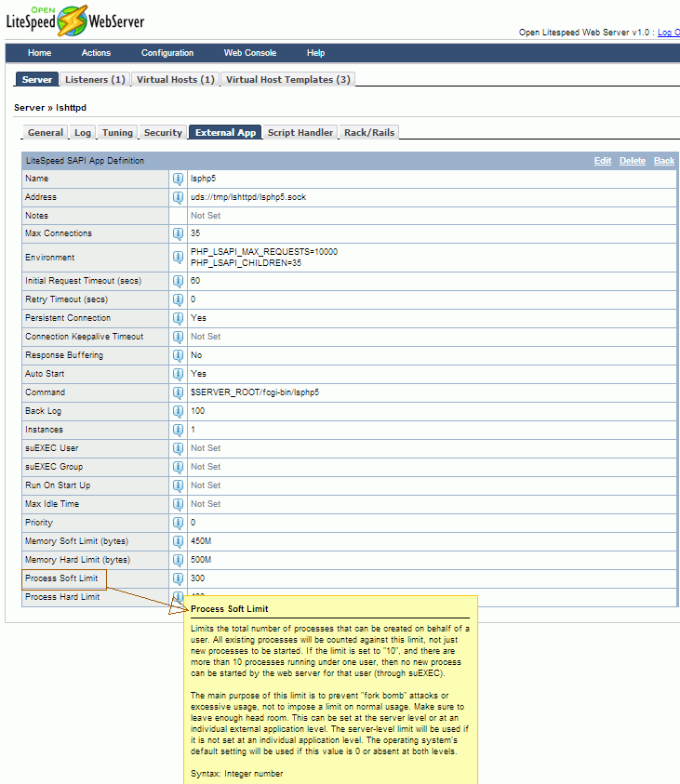Select the External App sub-tab
This screenshot has width=680, height=784.
pos(225,132)
